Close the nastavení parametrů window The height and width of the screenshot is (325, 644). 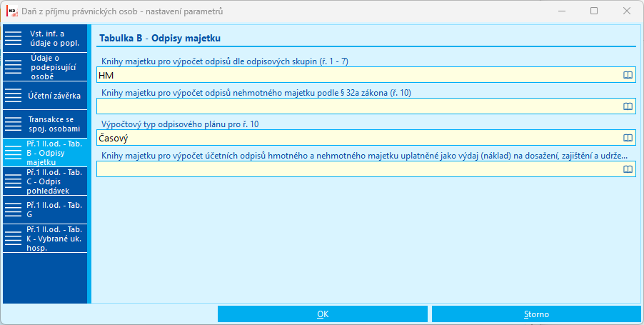tap(627, 11)
